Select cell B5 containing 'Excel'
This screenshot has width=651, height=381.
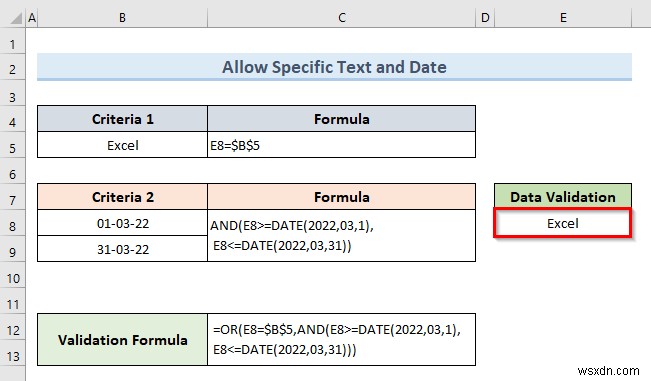pyautogui.click(x=122, y=145)
